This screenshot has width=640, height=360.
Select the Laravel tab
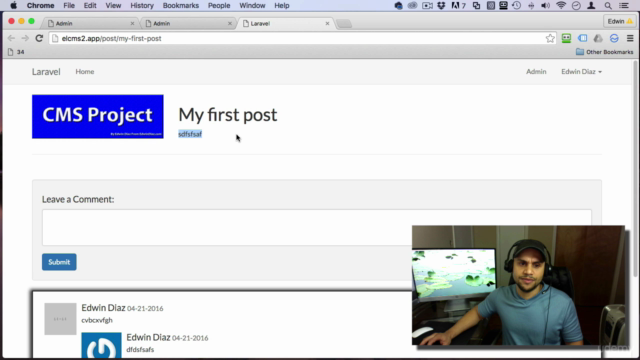point(286,24)
